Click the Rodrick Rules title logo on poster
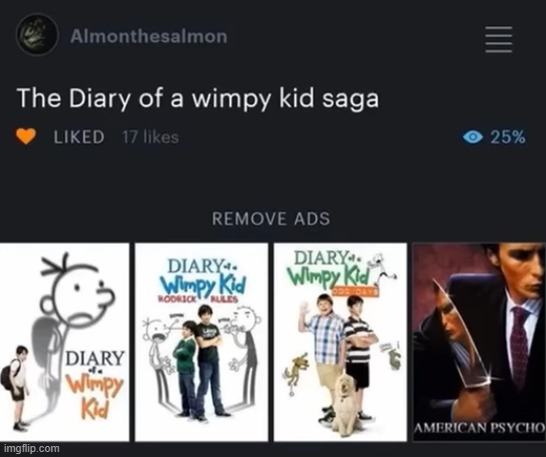The image size is (546, 457). coord(202,281)
